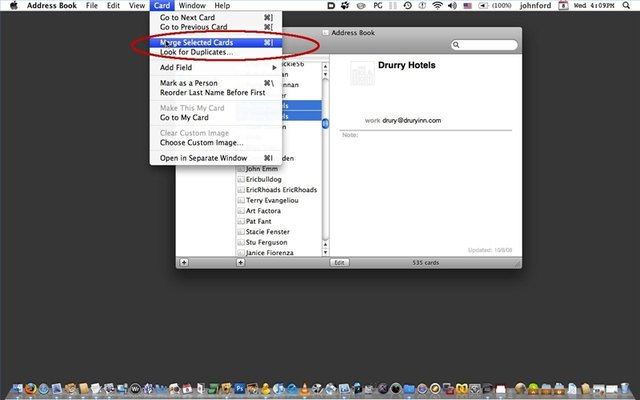
Task: Select Art Factora contact
Action: coord(263,211)
